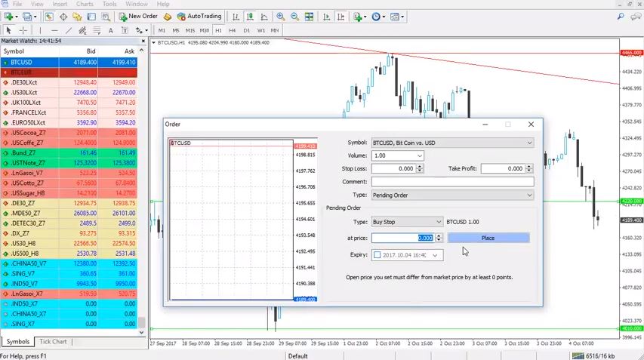644x360 pixels.
Task: Click the Stop Loss spinner arrows
Action: tap(419, 169)
